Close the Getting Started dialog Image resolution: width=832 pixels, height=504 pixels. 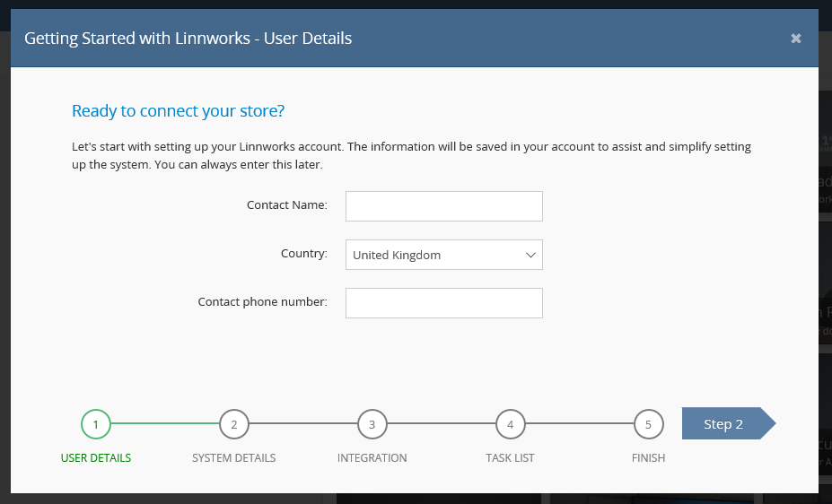tap(795, 39)
